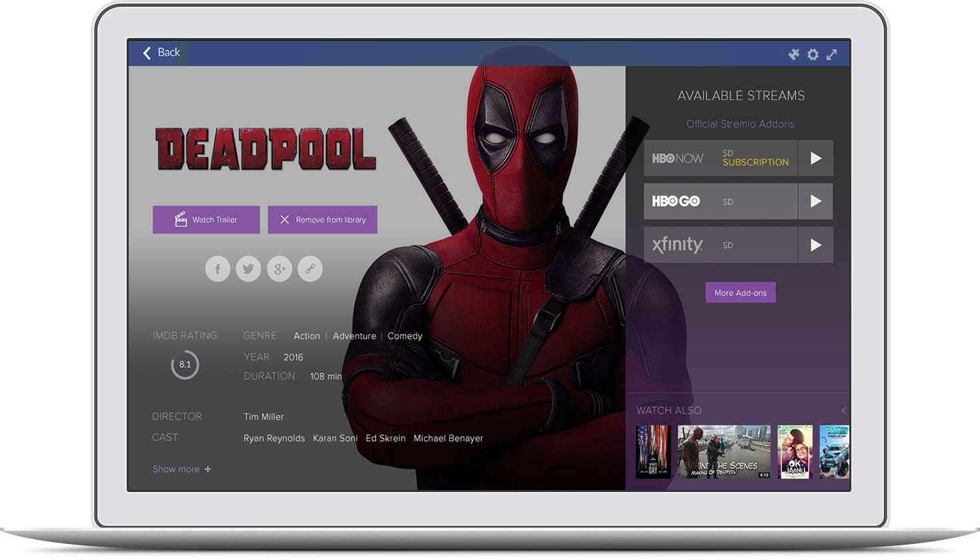The image size is (980, 560).
Task: Open the add-ons puzzle icon
Action: point(793,55)
